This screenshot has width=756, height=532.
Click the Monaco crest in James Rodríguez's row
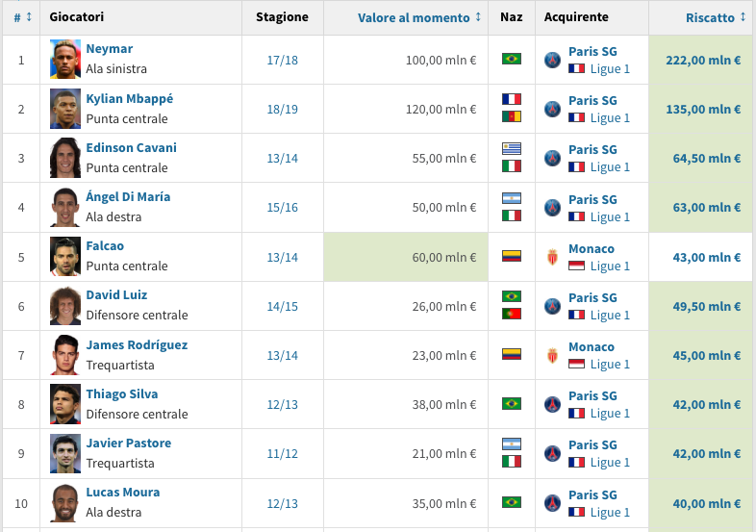pyautogui.click(x=552, y=355)
